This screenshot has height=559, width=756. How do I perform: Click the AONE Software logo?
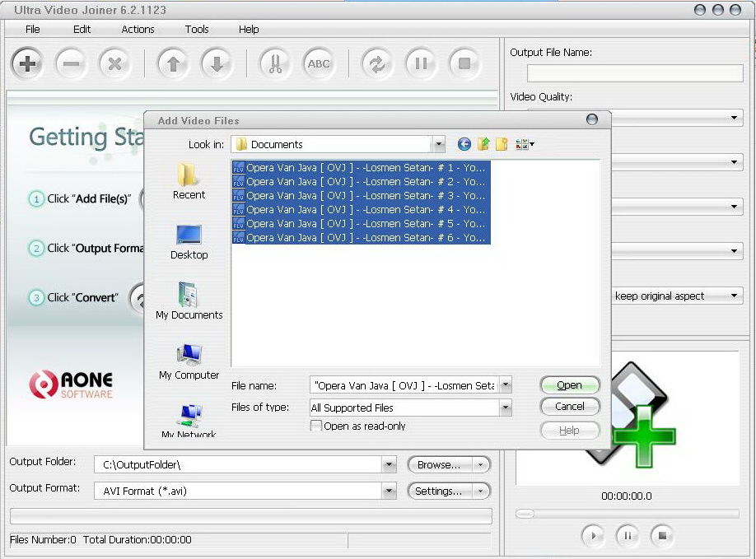[71, 384]
